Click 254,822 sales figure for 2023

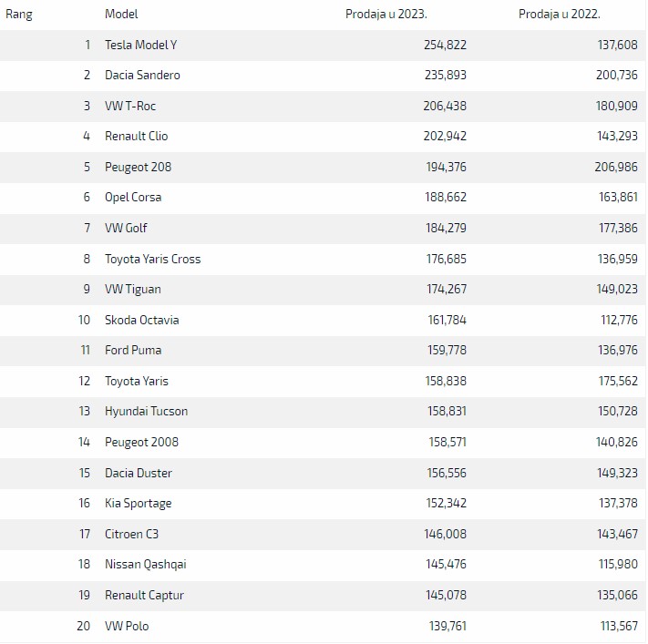coord(445,45)
